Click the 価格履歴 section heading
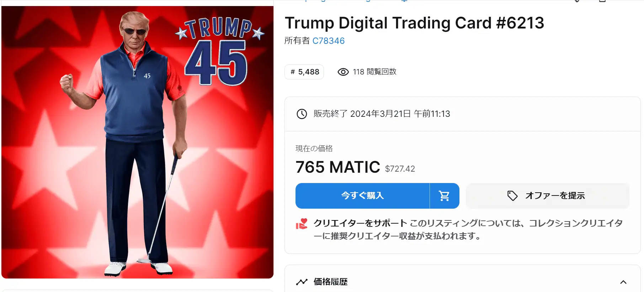644x292 pixels. click(x=331, y=282)
